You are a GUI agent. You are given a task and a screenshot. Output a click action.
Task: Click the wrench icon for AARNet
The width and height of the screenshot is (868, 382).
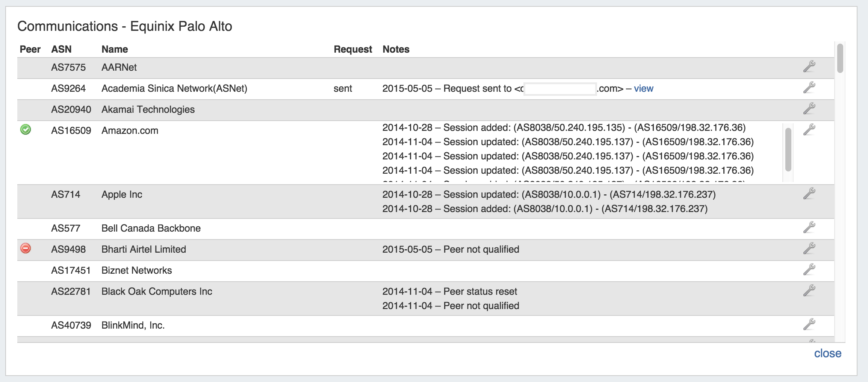pos(809,67)
